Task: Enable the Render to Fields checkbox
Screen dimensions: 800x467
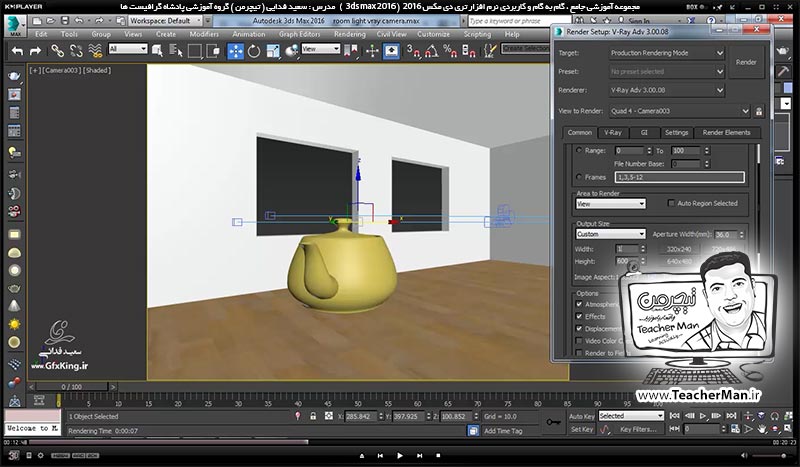Action: click(579, 353)
